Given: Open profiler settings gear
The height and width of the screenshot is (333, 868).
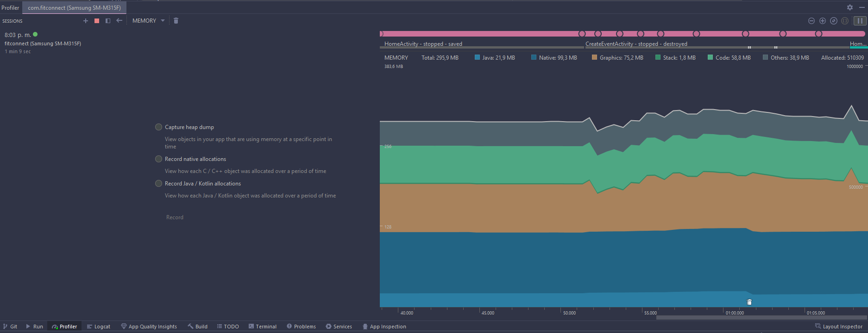Looking at the screenshot, I should (850, 7).
